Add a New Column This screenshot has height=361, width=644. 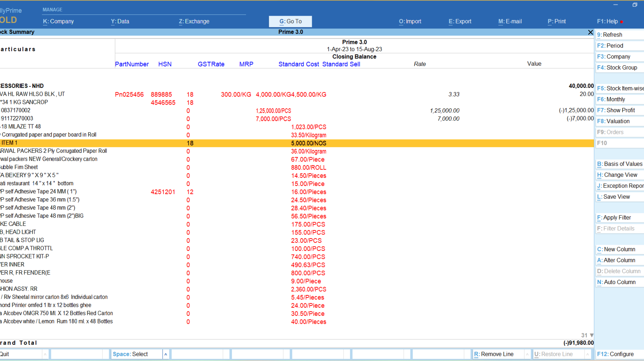(x=616, y=249)
